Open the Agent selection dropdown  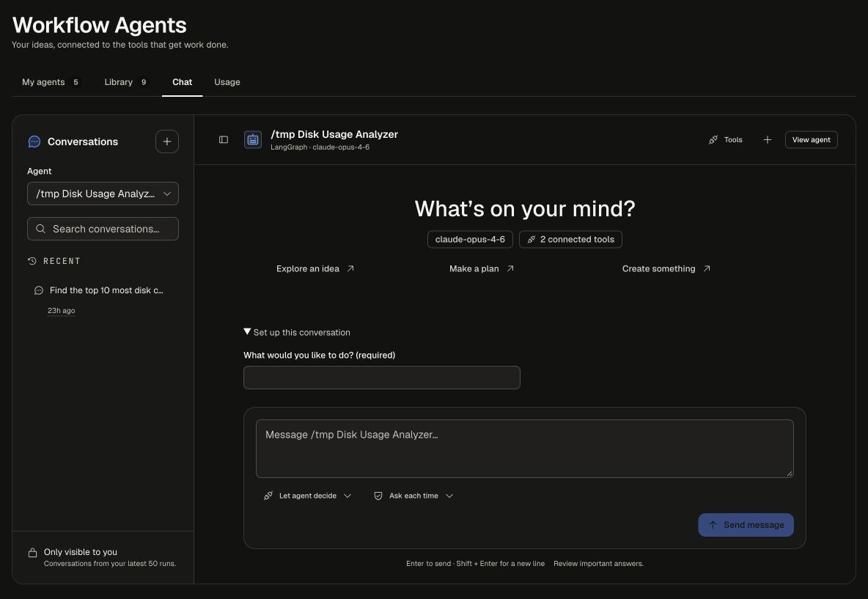tap(103, 194)
